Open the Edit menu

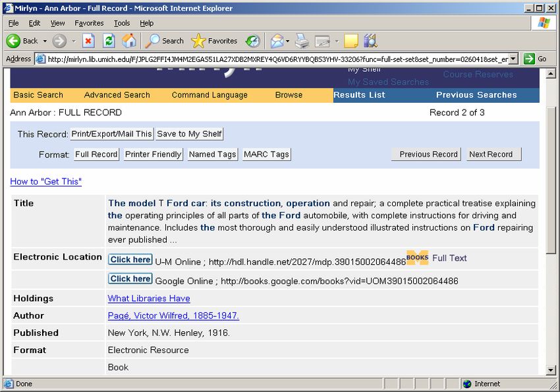point(34,23)
